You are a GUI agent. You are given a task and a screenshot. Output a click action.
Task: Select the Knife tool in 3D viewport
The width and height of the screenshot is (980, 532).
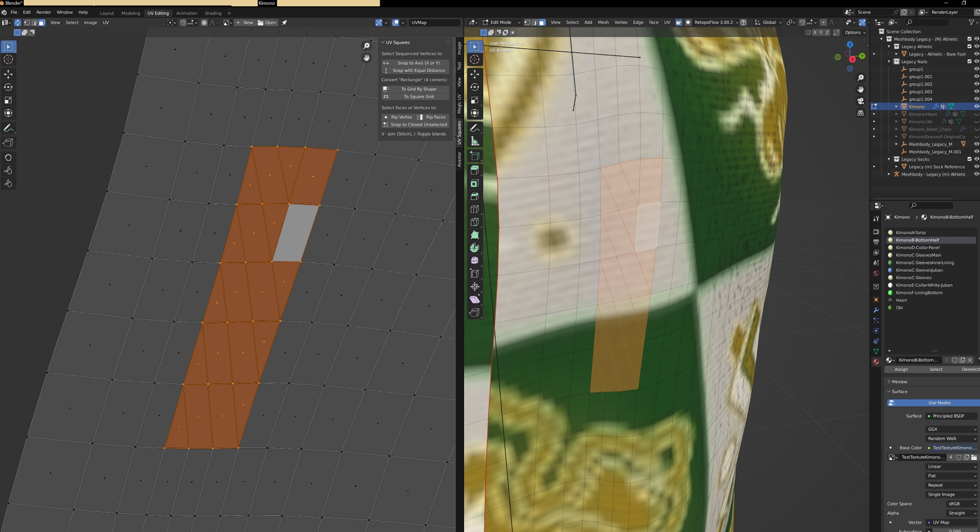(474, 222)
